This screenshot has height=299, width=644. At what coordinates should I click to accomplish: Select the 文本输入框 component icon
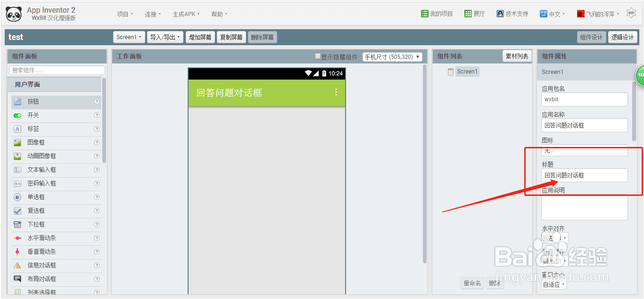[x=17, y=170]
